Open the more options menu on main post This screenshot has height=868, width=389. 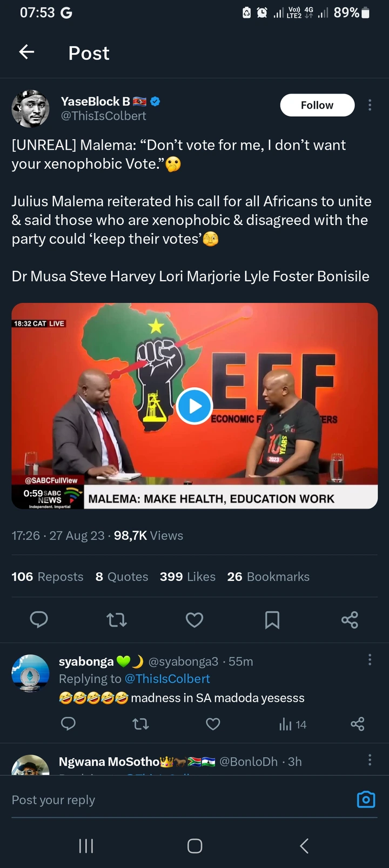click(x=370, y=105)
